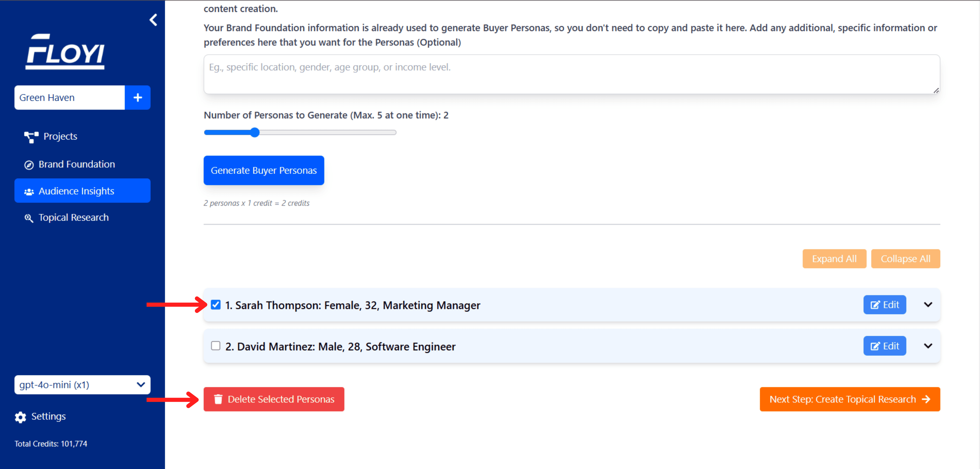Add a new brand with the plus button
980x469 pixels.
point(138,97)
